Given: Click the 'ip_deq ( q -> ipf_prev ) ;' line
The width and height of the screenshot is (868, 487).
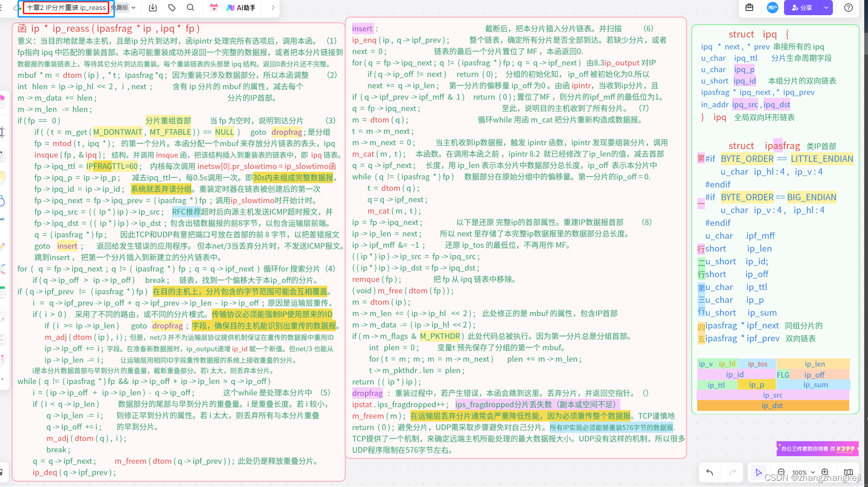Looking at the screenshot, I should [74, 472].
